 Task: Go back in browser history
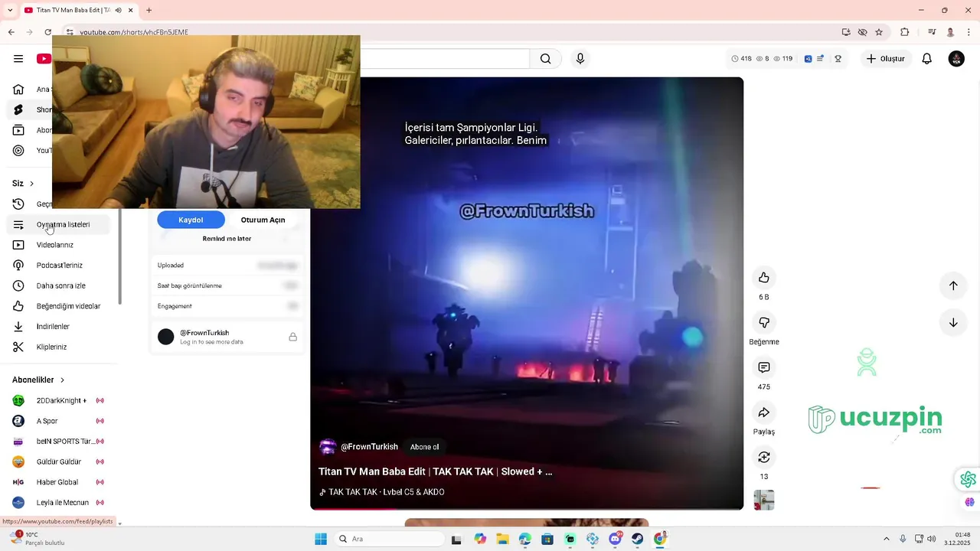pos(11,32)
